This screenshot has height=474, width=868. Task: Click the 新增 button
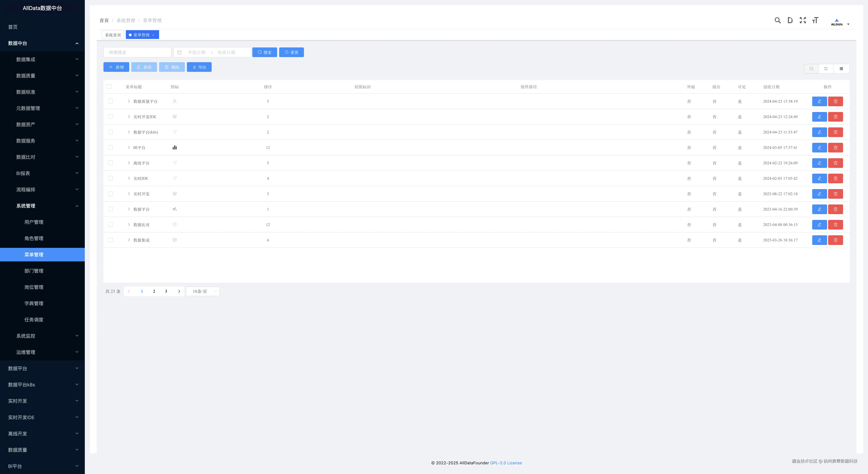coord(116,67)
